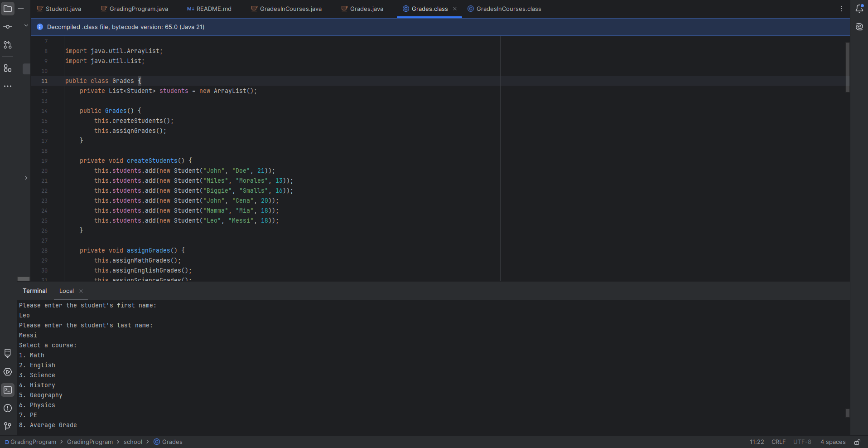The width and height of the screenshot is (868, 448).
Task: Open the AI Assistant swirl icon
Action: click(859, 27)
